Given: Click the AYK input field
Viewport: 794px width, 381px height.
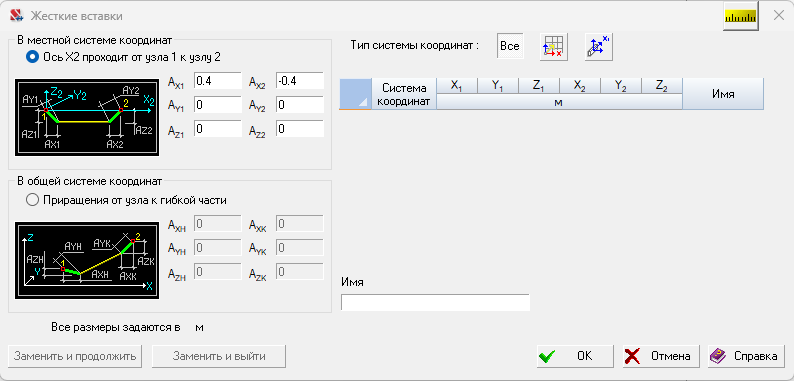Looking at the screenshot, I should (x=299, y=247).
